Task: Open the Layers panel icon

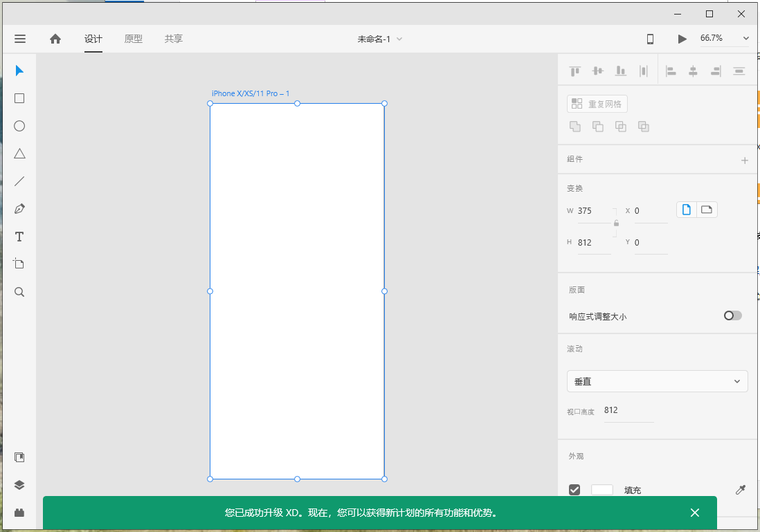Action: 19,485
